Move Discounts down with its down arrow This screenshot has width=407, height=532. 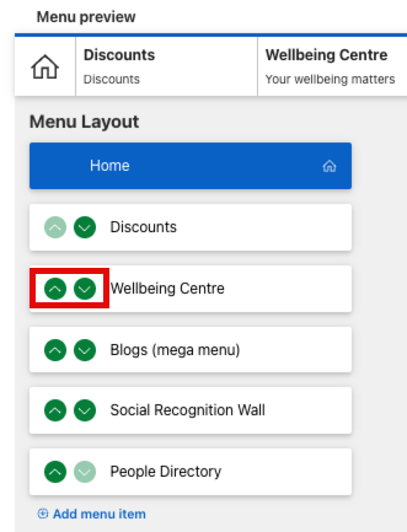[x=85, y=227]
